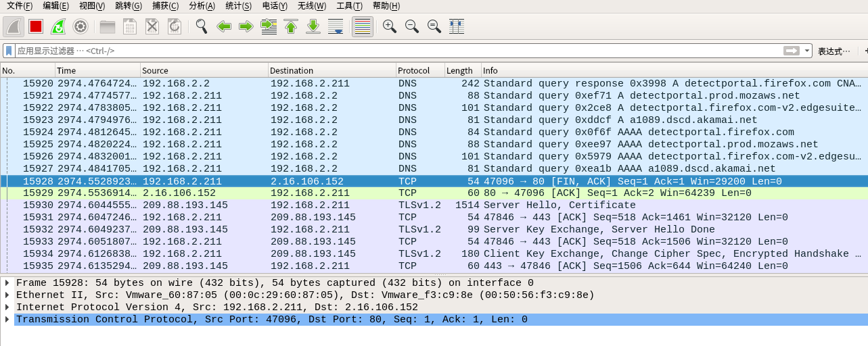
Task: Open the 捕获 menu
Action: pos(166,6)
